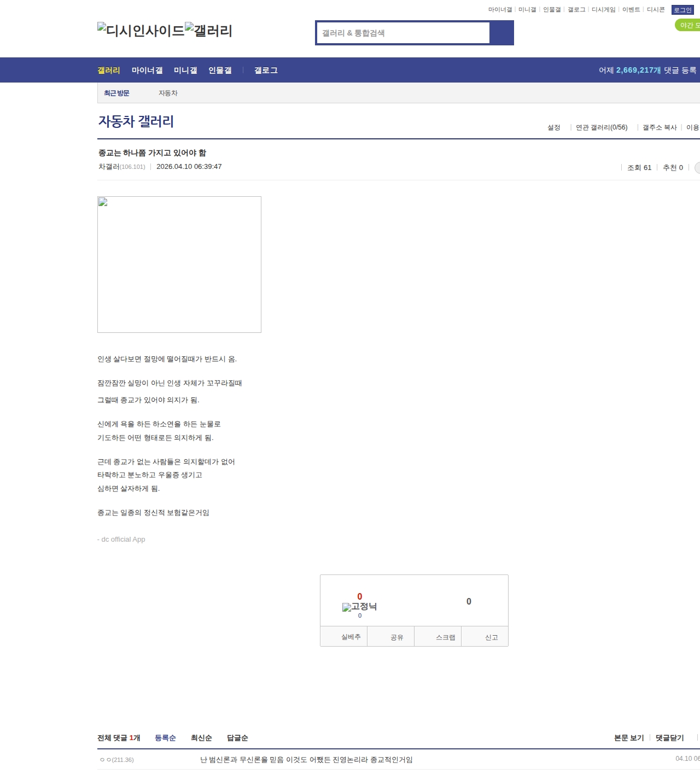Viewport: 700px width, 780px height.
Task: Toggle the green 야간 모드 button
Action: click(x=687, y=25)
